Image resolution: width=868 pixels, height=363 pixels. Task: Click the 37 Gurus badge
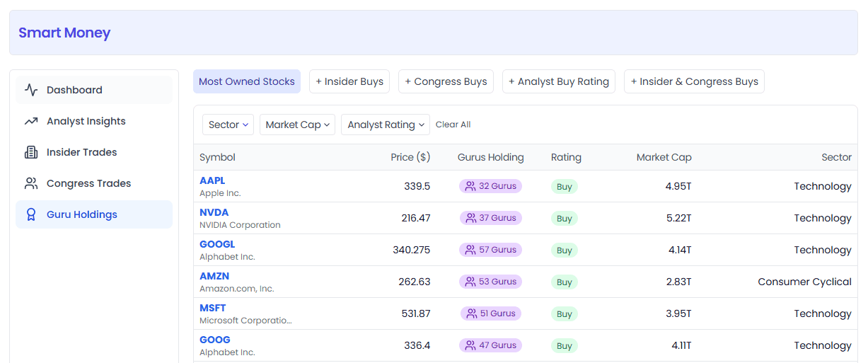click(x=491, y=218)
